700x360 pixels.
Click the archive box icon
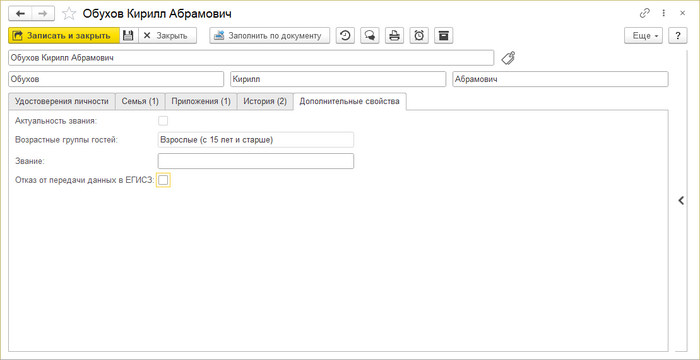pos(443,36)
